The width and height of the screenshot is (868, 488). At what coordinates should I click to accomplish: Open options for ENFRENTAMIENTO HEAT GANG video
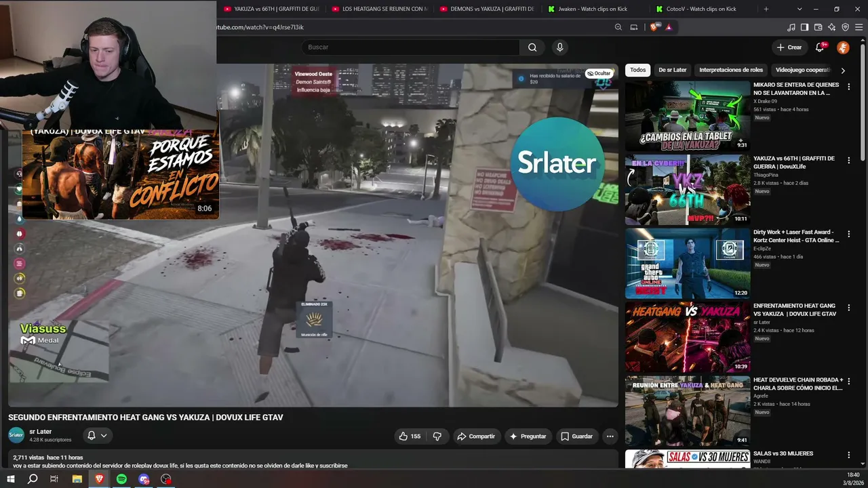click(848, 308)
